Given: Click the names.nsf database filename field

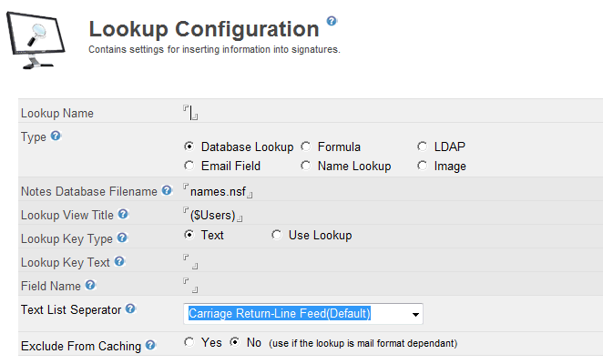Looking at the screenshot, I should pos(219,191).
